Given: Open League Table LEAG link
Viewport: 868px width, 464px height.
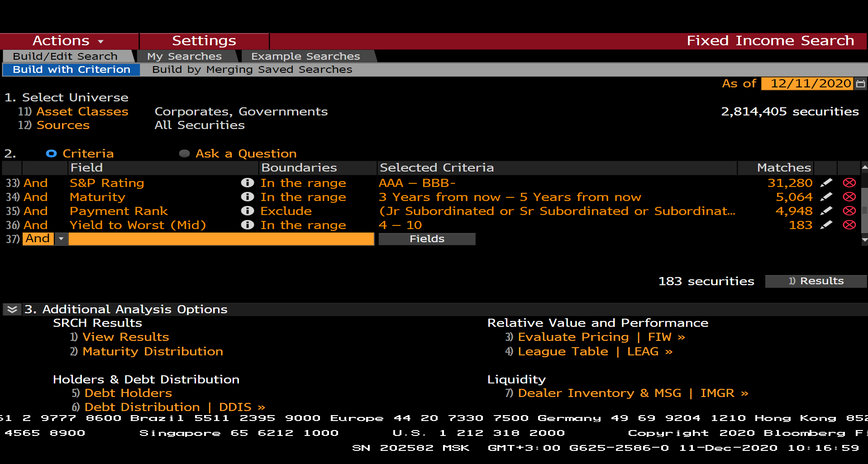Looking at the screenshot, I should click(x=595, y=351).
